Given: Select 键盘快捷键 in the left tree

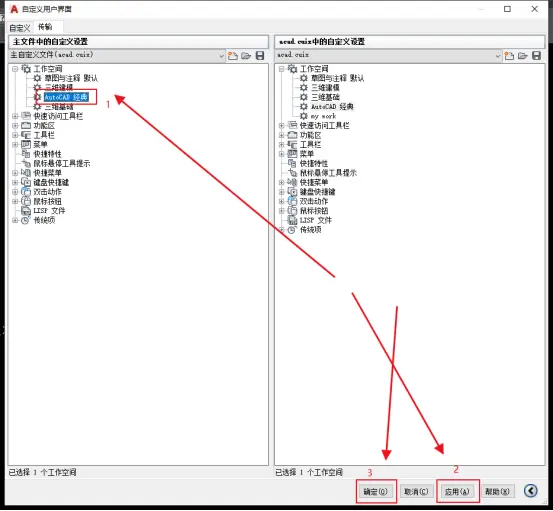Looking at the screenshot, I should point(51,183).
